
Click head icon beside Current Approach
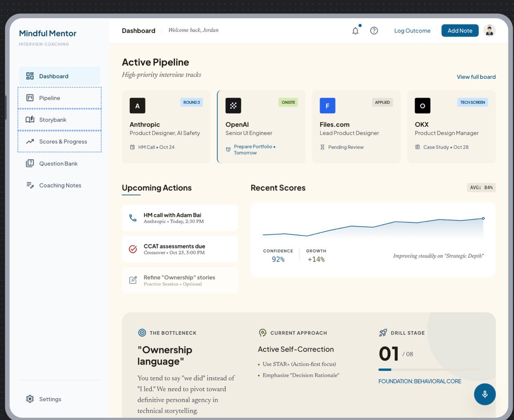click(263, 333)
